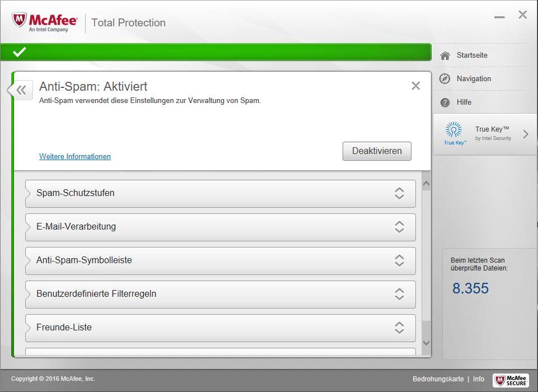Screen dimensions: 538x392
Task: Expand the E-Mail-Verarbeitung section
Action: [x=399, y=227]
